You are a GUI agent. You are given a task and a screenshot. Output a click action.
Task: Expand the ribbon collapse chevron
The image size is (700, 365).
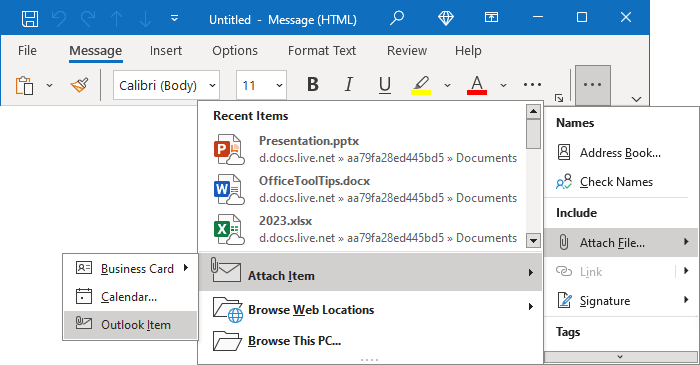click(x=637, y=99)
